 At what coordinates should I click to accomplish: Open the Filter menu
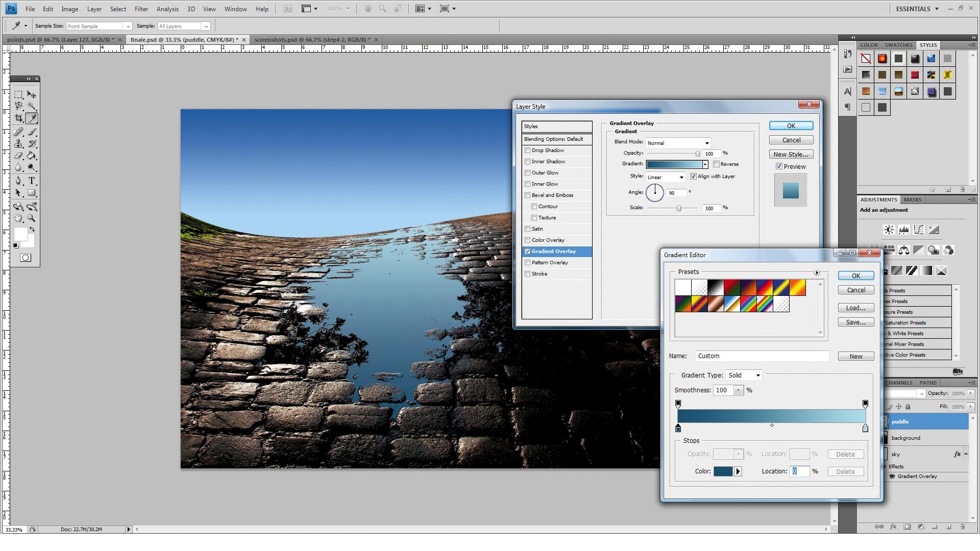point(141,9)
